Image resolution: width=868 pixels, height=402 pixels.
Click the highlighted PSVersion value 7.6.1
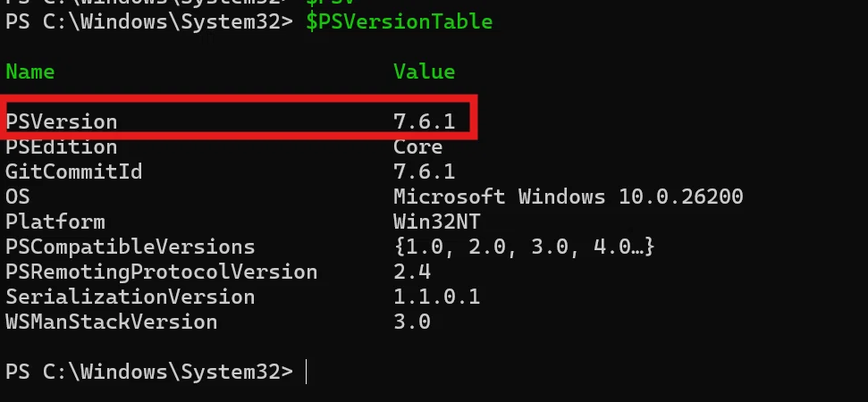tap(424, 121)
